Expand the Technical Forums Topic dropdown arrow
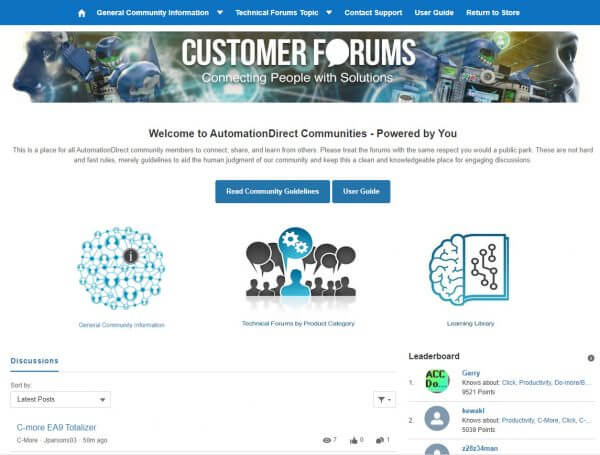This screenshot has width=600, height=455. 329,13
